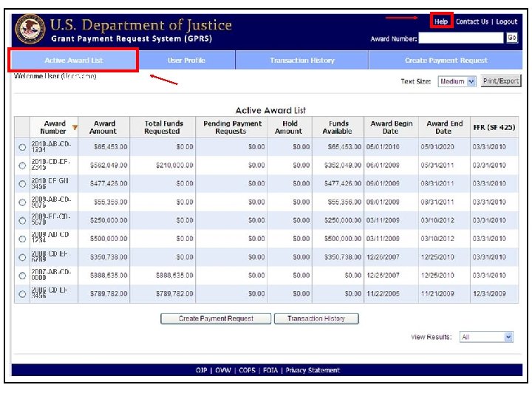Select radio button for award 2010-CD-EF-2345
This screenshot has height=399, width=532.
coord(22,166)
